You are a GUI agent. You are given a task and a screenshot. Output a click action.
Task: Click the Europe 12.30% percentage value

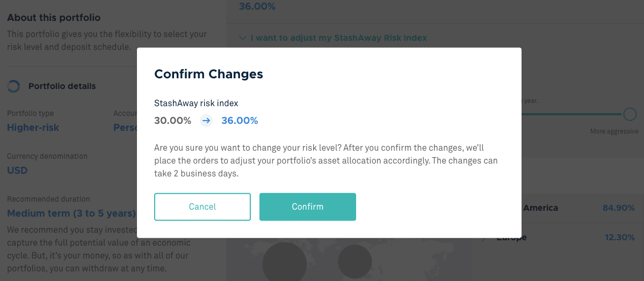coord(619,237)
